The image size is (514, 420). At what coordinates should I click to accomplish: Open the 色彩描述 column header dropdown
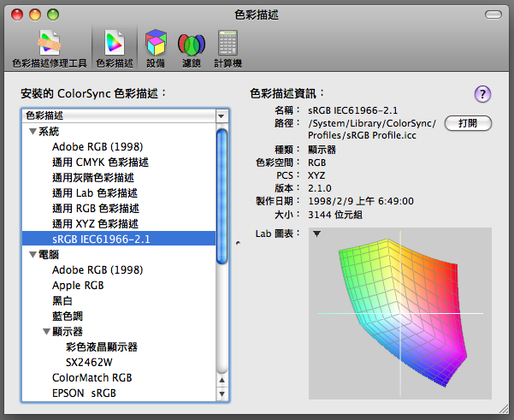222,115
